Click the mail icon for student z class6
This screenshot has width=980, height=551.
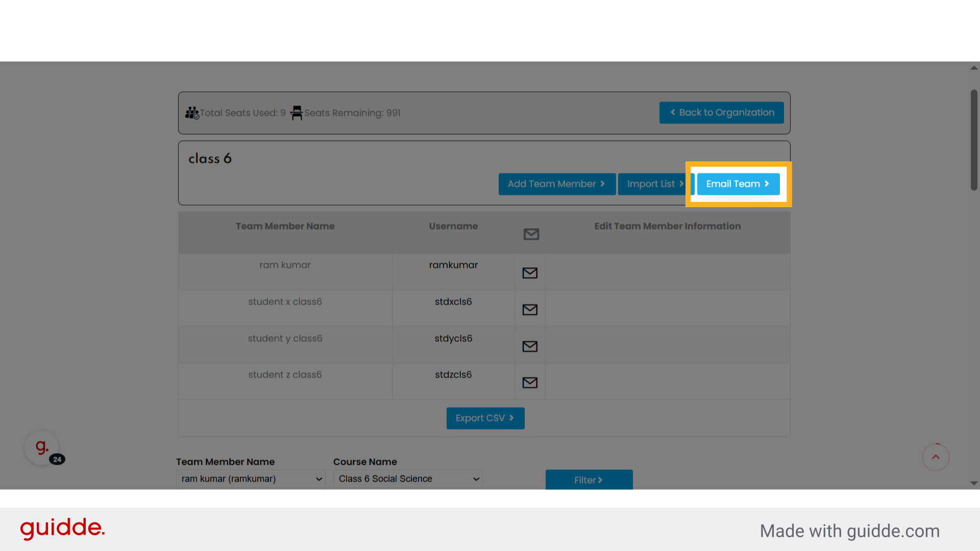530,383
